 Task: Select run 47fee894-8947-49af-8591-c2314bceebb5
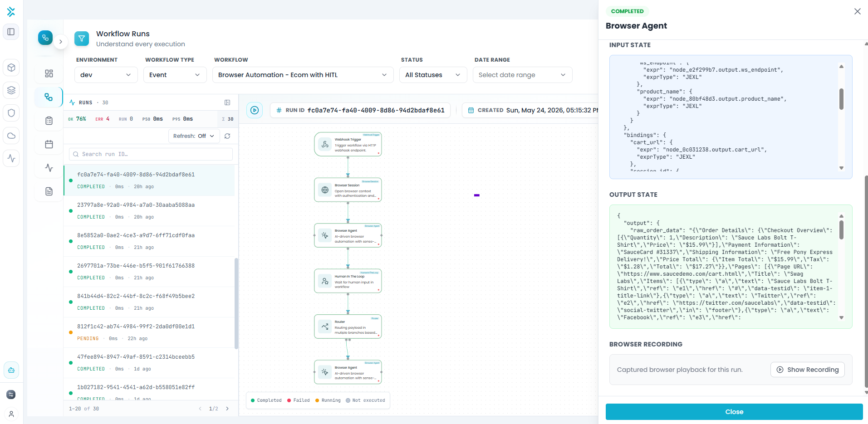pos(149,363)
